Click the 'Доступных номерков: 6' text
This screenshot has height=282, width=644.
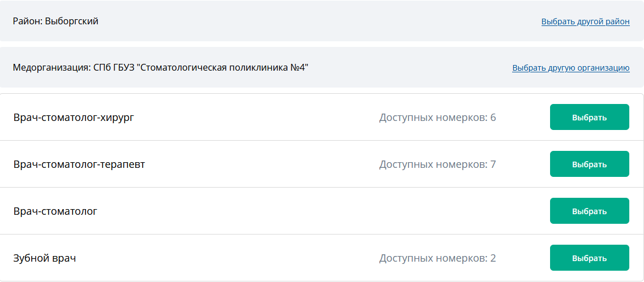437,118
